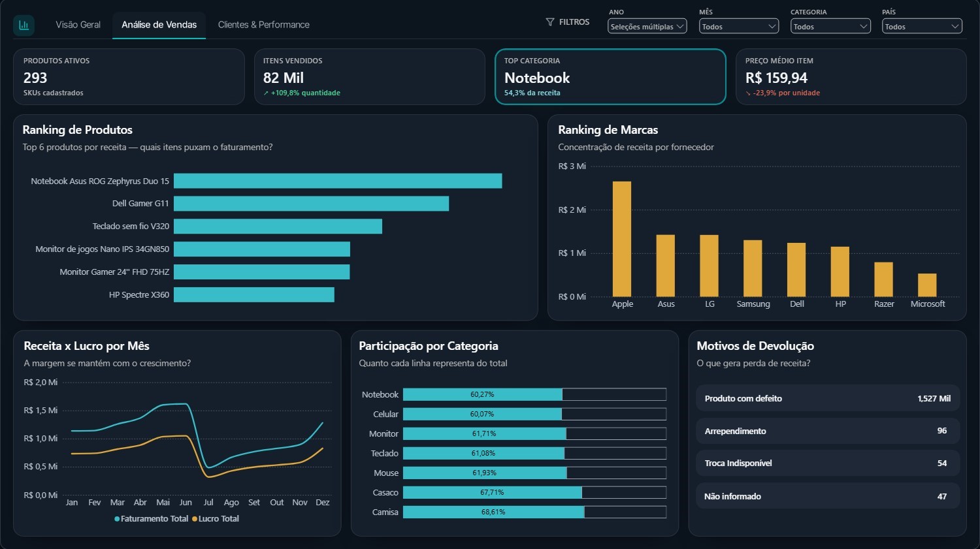The height and width of the screenshot is (549, 980).
Task: Switch to Clientes & Performance tab
Action: click(263, 25)
